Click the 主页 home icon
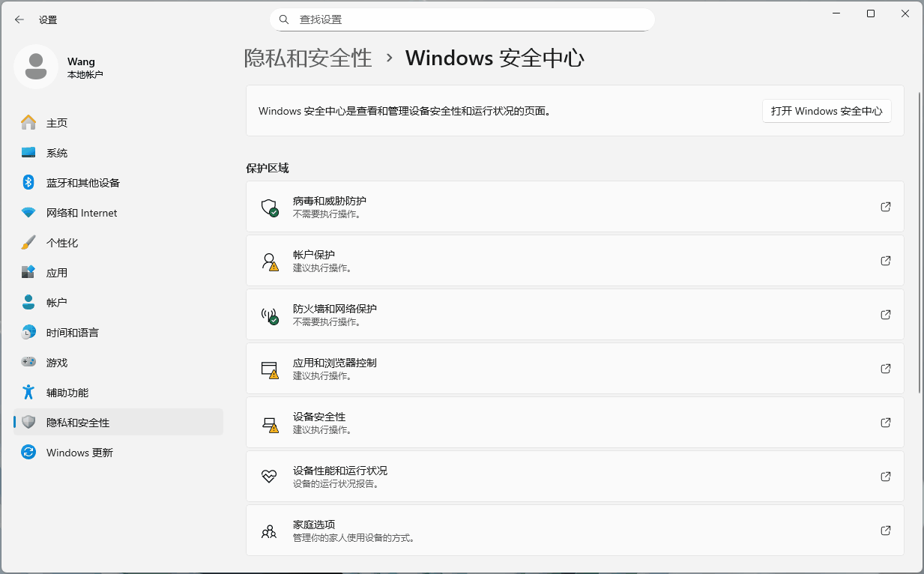The width and height of the screenshot is (924, 574). [x=28, y=122]
